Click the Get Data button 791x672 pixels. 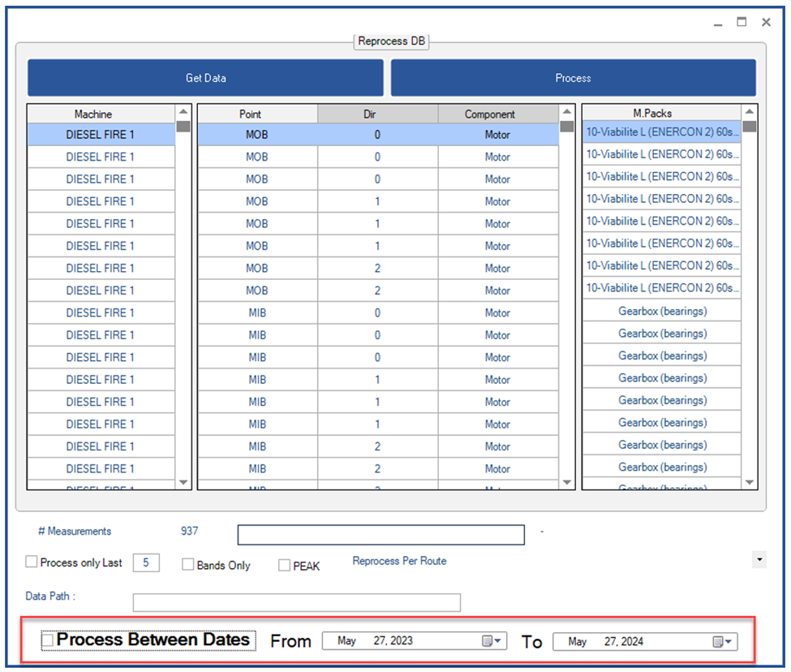(205, 78)
